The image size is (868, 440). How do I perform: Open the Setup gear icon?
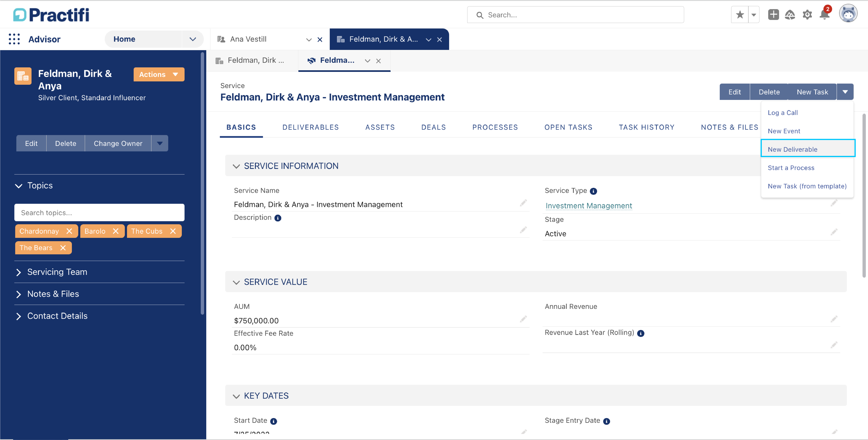[x=807, y=15]
